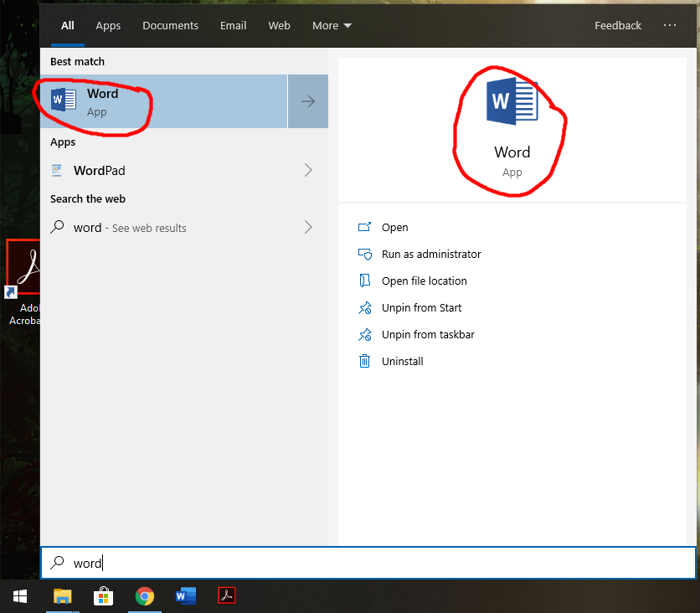
Task: Choose Unpin from taskbar
Action: (428, 334)
